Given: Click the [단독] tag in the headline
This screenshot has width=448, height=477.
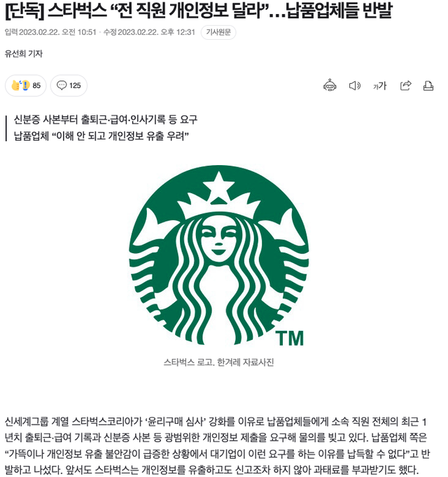Looking at the screenshot, I should click(24, 10).
